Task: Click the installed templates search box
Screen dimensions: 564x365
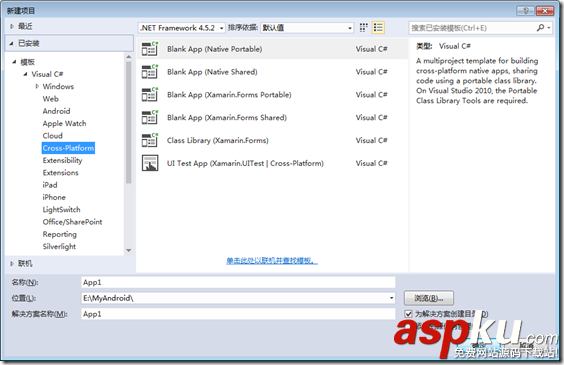Action: point(472,28)
